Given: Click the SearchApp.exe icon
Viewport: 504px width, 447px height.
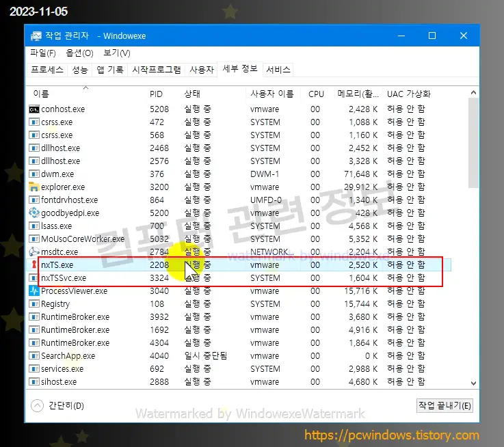Looking at the screenshot, I should (x=34, y=356).
